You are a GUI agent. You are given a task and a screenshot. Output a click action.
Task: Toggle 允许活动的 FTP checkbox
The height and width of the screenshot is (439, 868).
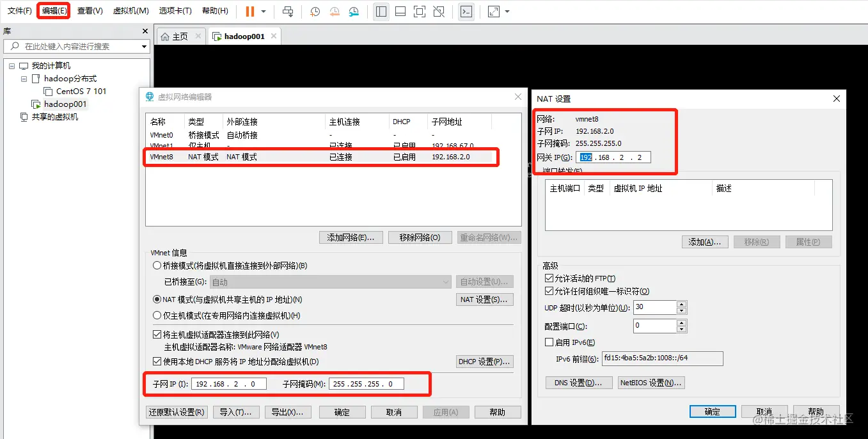549,278
